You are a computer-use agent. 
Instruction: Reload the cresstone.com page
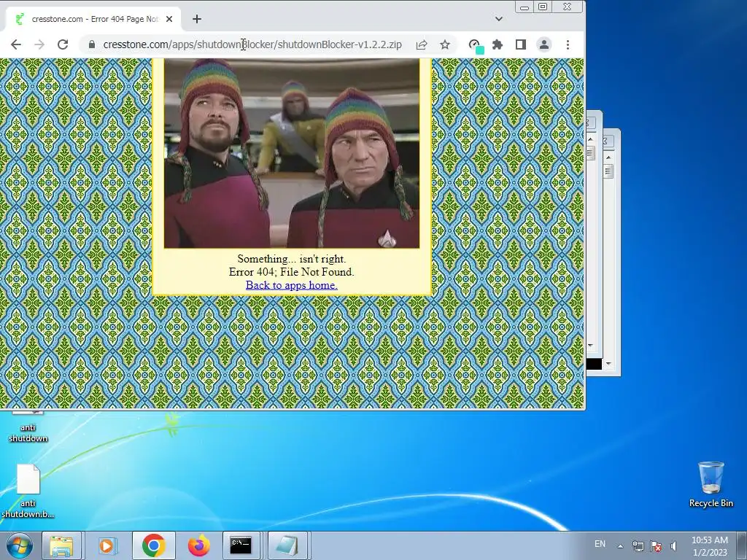(x=63, y=44)
